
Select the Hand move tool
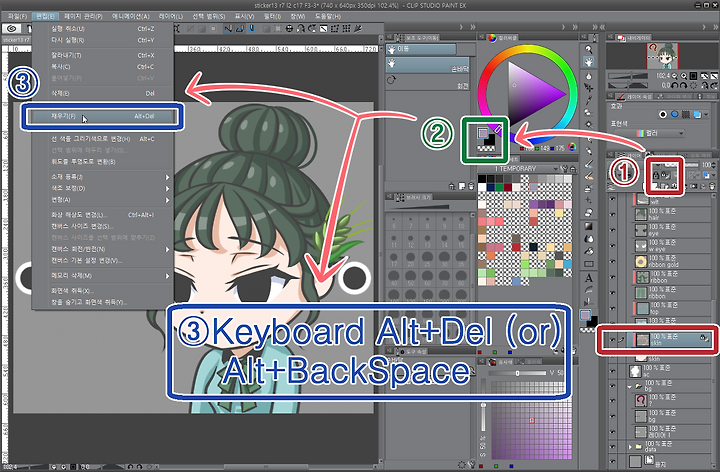pos(589,62)
